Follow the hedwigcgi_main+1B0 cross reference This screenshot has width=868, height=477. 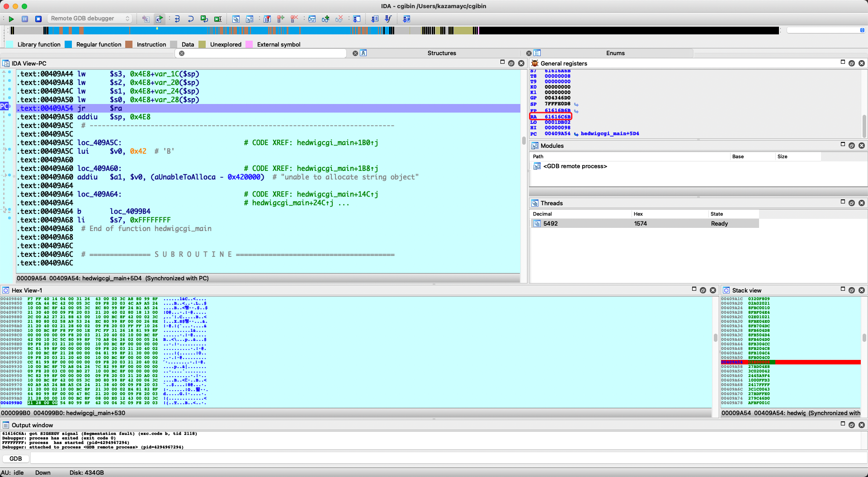point(337,142)
